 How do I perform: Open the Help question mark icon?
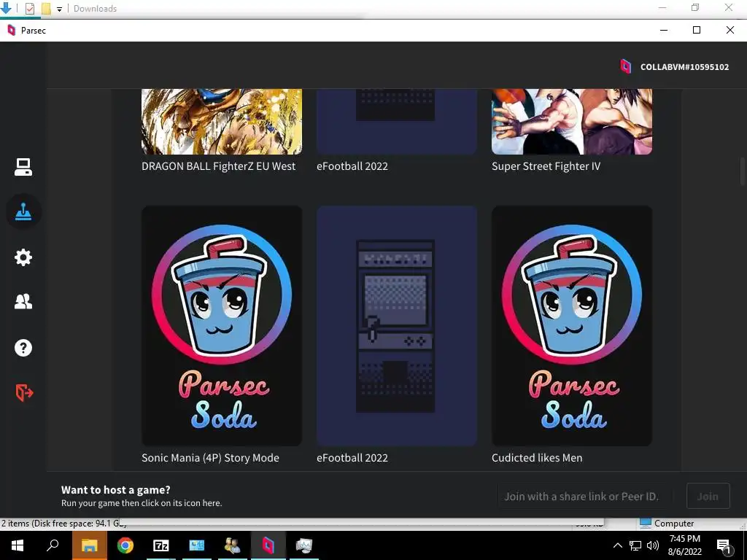(23, 348)
